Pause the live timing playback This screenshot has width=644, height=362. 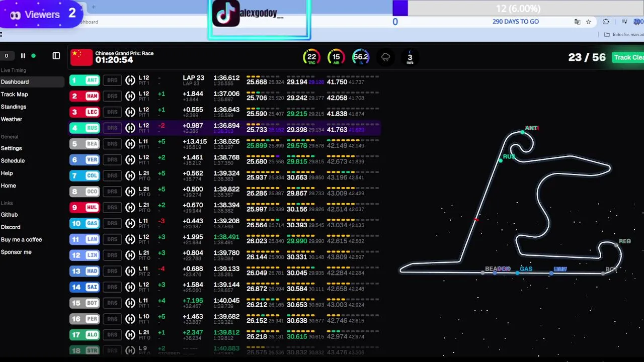pos(23,56)
